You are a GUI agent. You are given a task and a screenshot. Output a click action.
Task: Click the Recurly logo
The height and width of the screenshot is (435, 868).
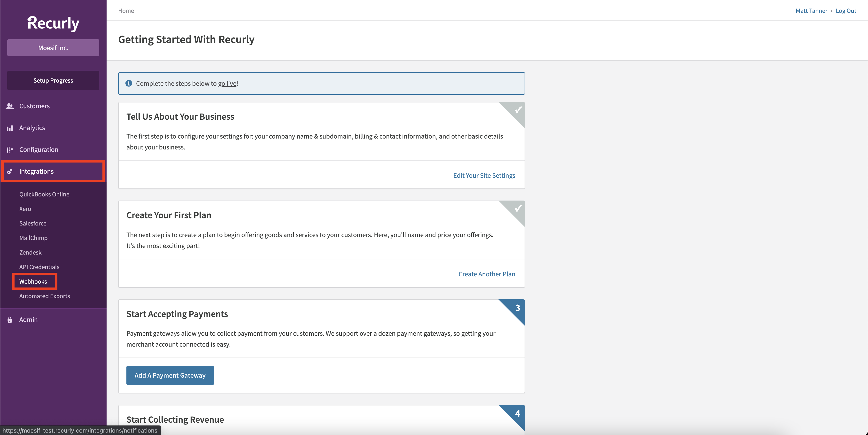(x=53, y=23)
